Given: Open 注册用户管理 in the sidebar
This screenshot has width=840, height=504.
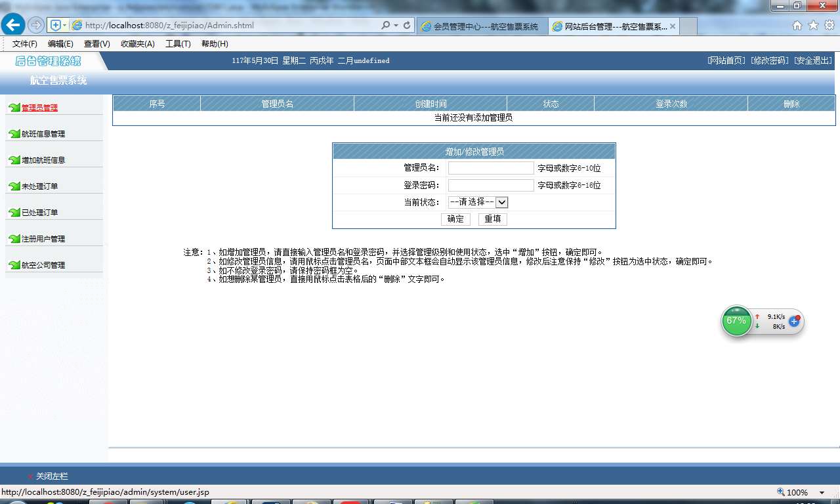Looking at the screenshot, I should coord(43,239).
